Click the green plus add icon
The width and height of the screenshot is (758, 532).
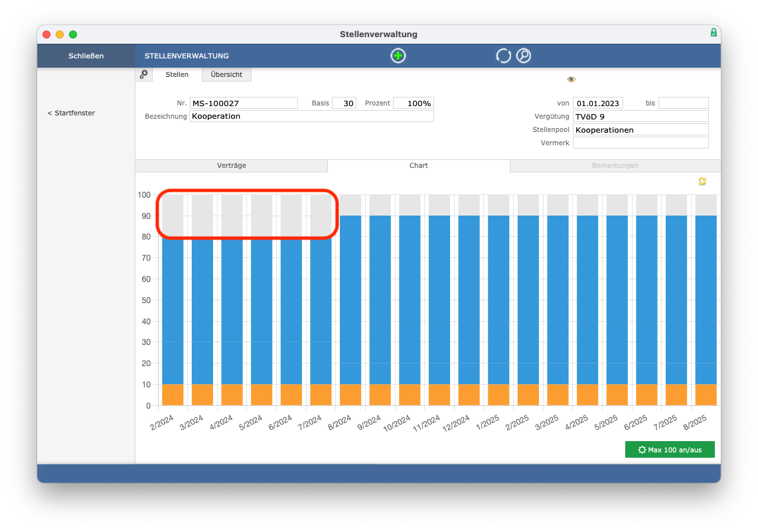tap(398, 56)
